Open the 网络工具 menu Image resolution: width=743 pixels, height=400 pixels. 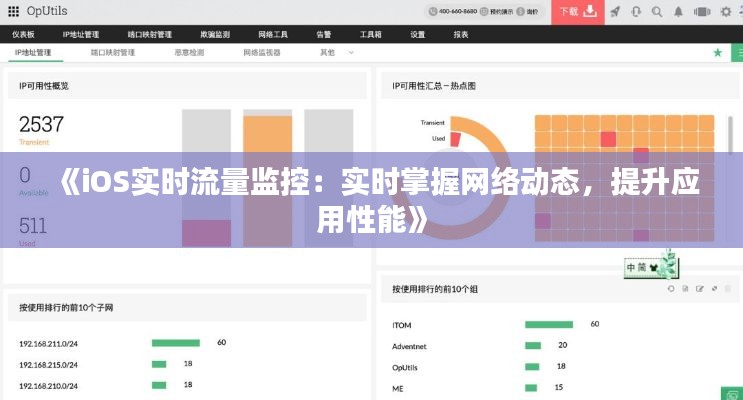(x=273, y=34)
